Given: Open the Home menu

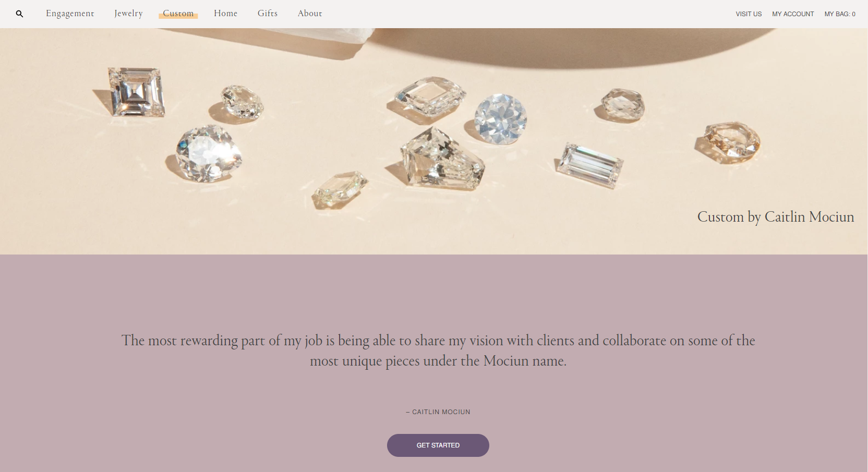Looking at the screenshot, I should point(225,14).
